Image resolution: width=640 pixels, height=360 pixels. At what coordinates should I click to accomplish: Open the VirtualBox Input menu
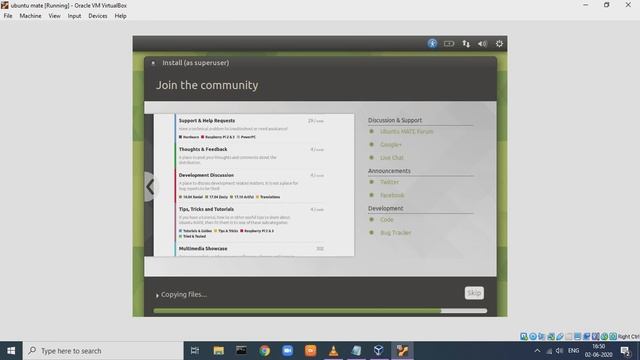(74, 16)
